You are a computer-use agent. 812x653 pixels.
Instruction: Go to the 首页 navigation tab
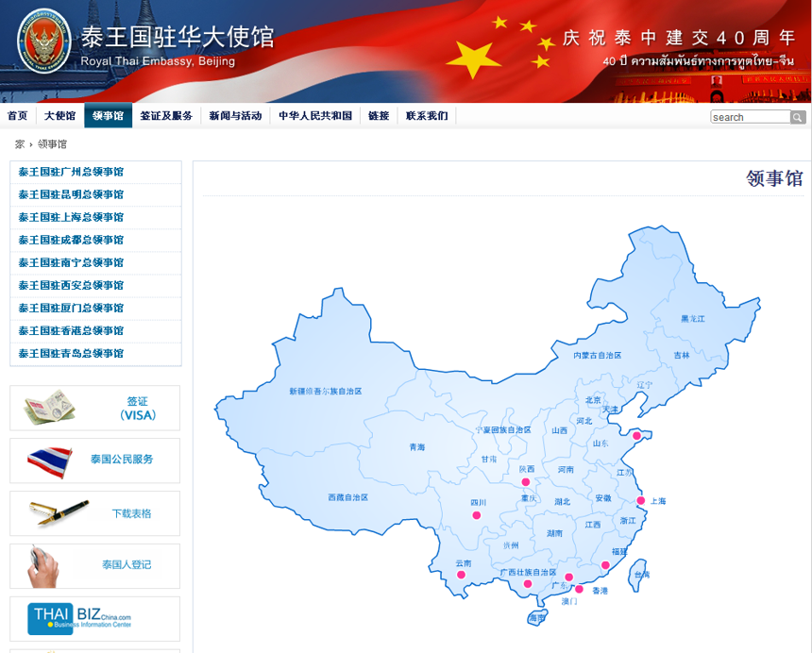[17, 116]
